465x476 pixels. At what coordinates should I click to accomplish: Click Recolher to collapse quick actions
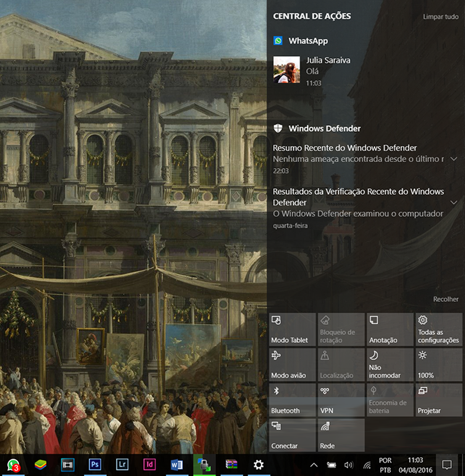[x=446, y=299]
